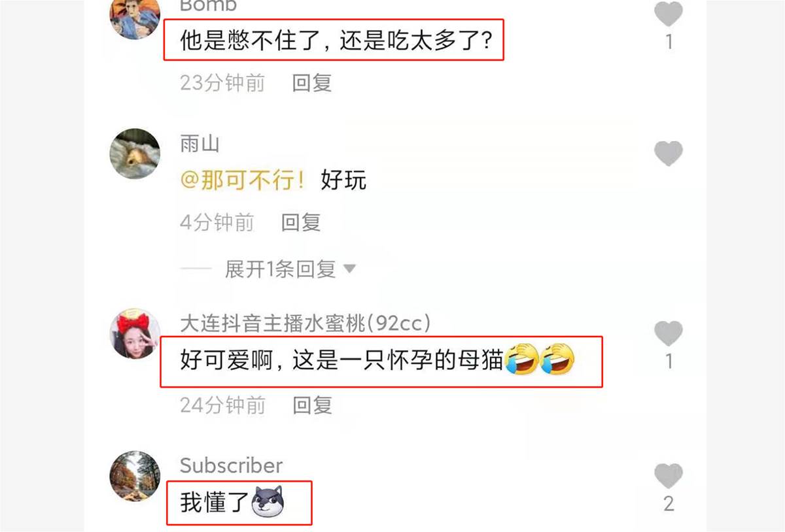785x532 pixels.
Task: Select comment text 他是憋不住了,还是吃太多了?
Action: [335, 42]
